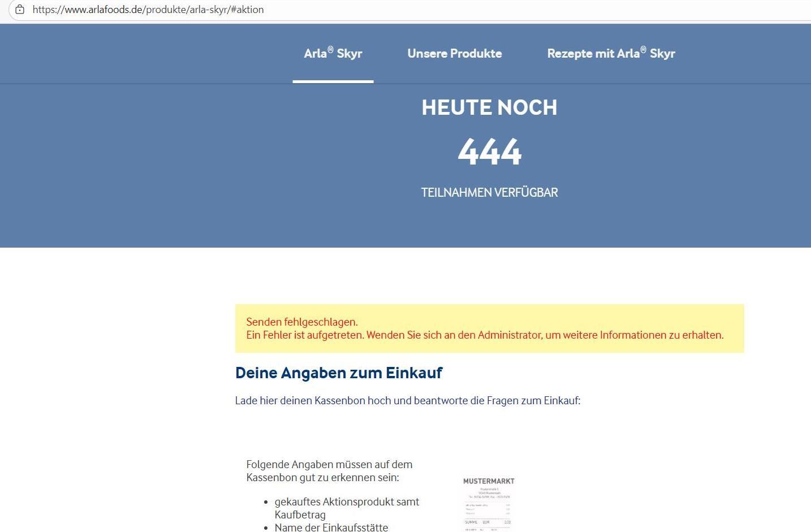
Task: Click the registered trademark symbol in Rezepte tab
Action: [x=643, y=50]
